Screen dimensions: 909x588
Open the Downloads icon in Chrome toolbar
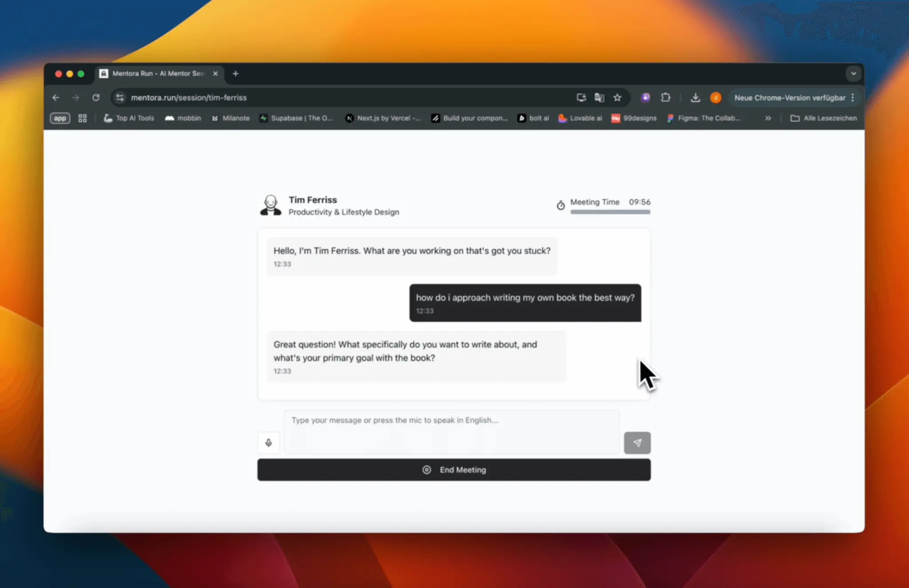tap(696, 98)
